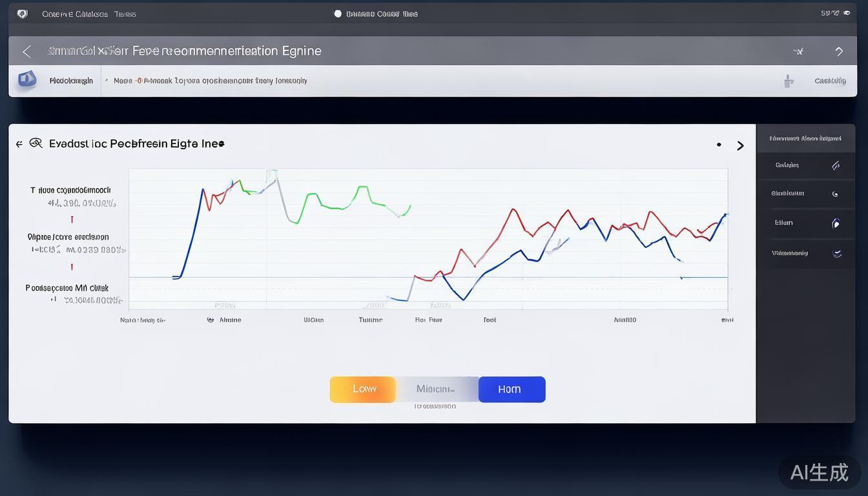Select the pen icon in the right sidebar
This screenshot has width=868, height=496.
(836, 165)
